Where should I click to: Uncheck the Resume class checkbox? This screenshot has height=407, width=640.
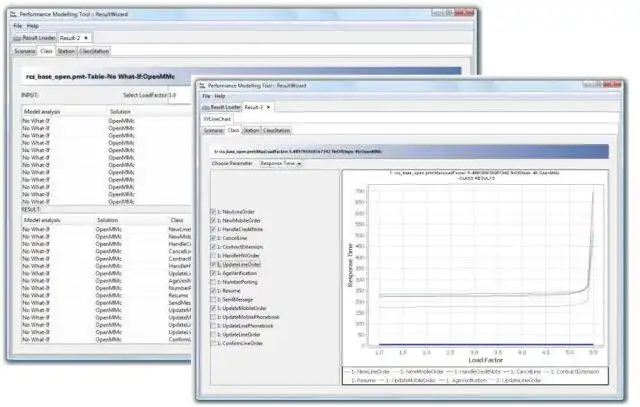pos(213,291)
